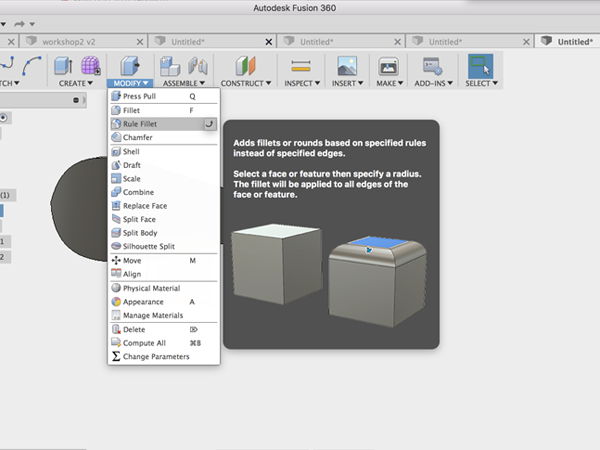Click the dark circular body in viewport
The height and width of the screenshot is (450, 600).
tap(79, 209)
